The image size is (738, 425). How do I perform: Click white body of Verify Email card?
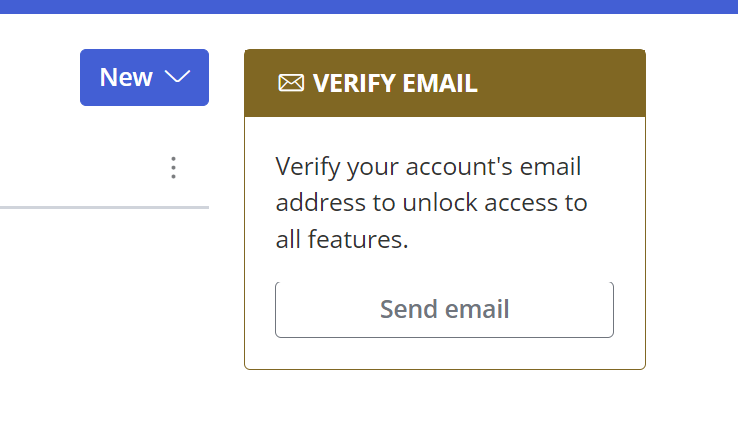[x=445, y=243]
